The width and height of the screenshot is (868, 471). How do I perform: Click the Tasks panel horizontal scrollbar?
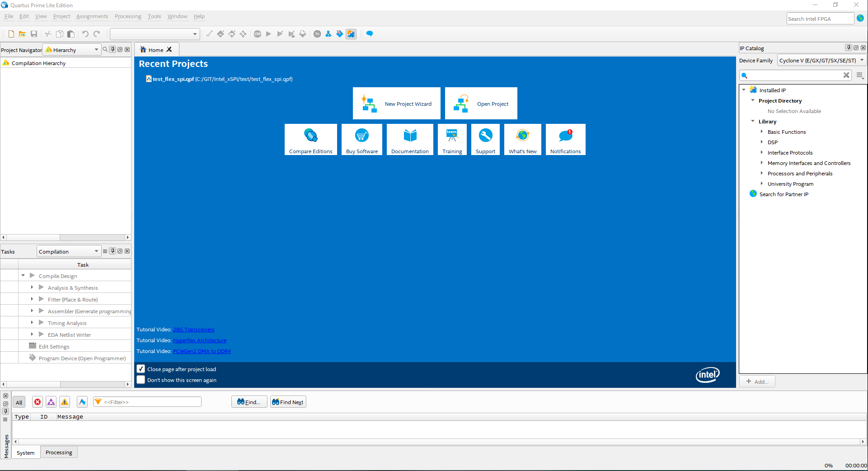[66, 384]
